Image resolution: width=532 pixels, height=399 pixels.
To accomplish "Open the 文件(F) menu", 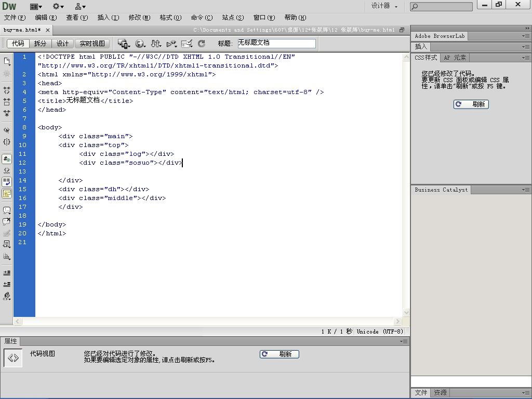I will click(x=15, y=18).
